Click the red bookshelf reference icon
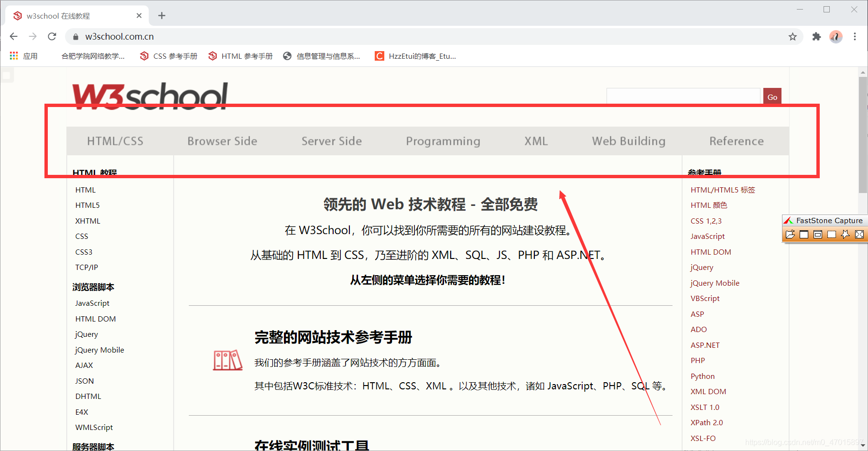The image size is (868, 451). point(228,360)
